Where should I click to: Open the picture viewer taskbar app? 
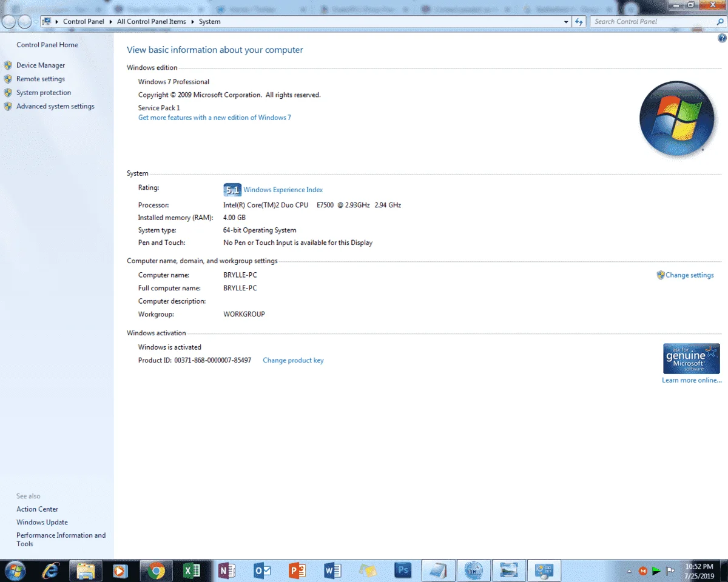pyautogui.click(x=508, y=570)
